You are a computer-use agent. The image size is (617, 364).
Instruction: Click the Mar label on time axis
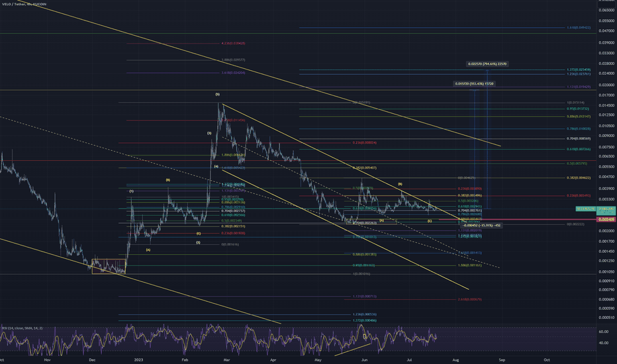226,359
